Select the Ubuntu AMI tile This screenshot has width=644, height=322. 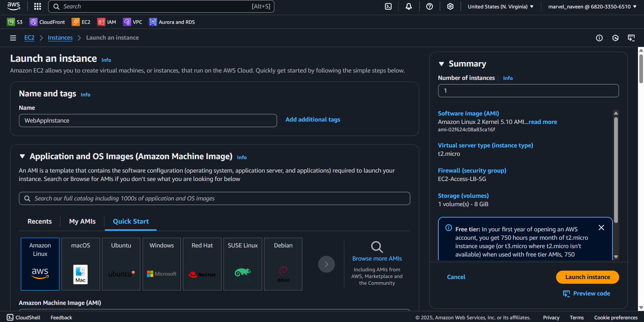pos(121,264)
